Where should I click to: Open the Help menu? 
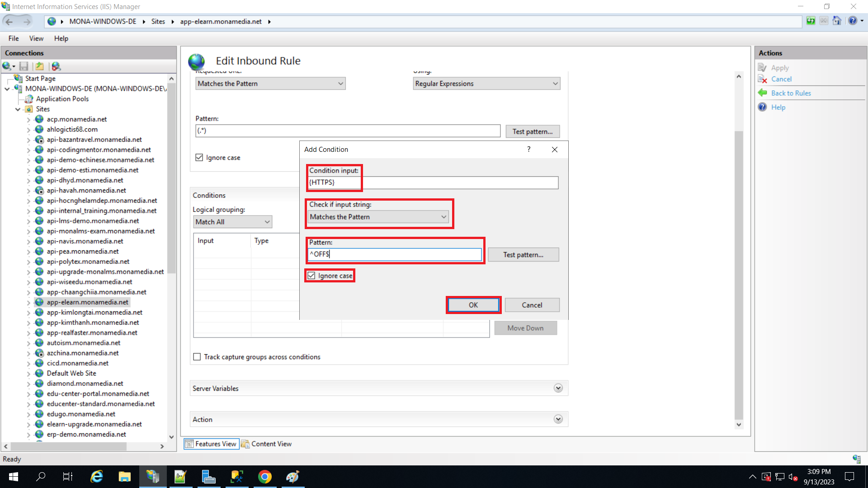click(61, 38)
